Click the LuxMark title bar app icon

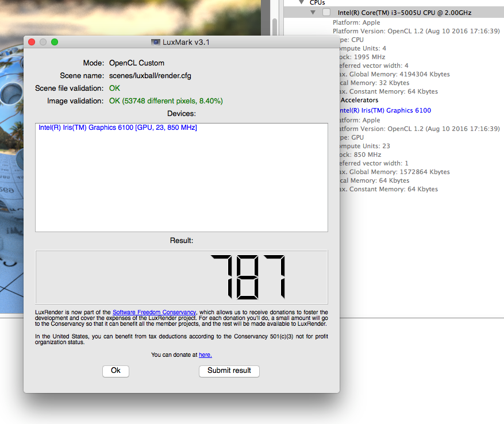point(156,42)
